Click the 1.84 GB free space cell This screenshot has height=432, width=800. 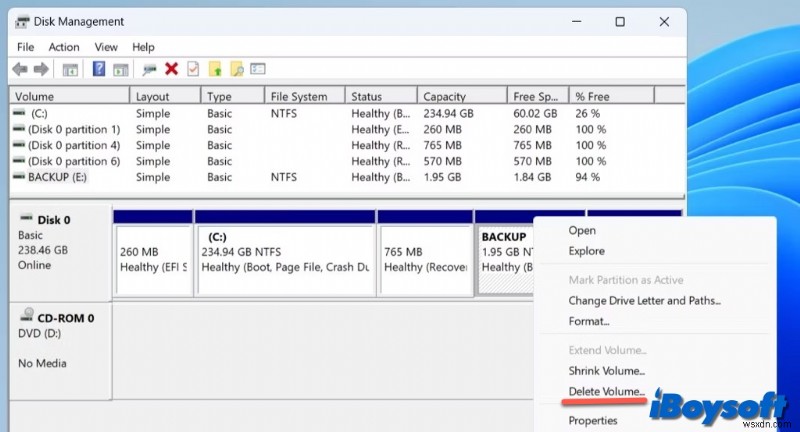tap(532, 177)
